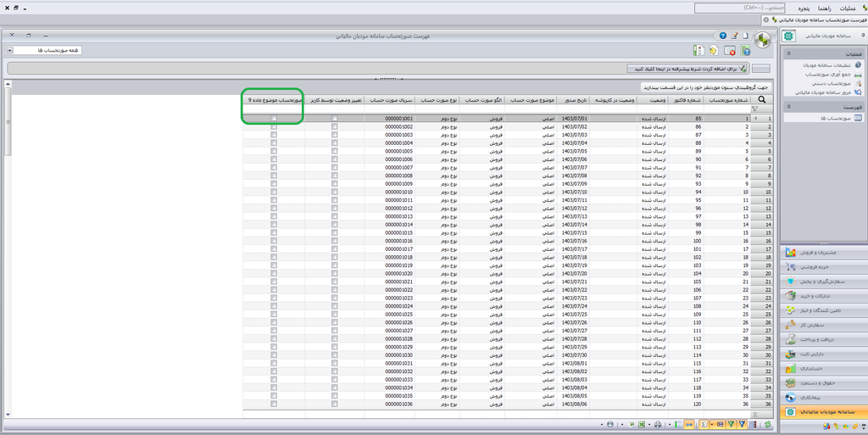Click the magnifier search icon in grid header

click(x=762, y=99)
